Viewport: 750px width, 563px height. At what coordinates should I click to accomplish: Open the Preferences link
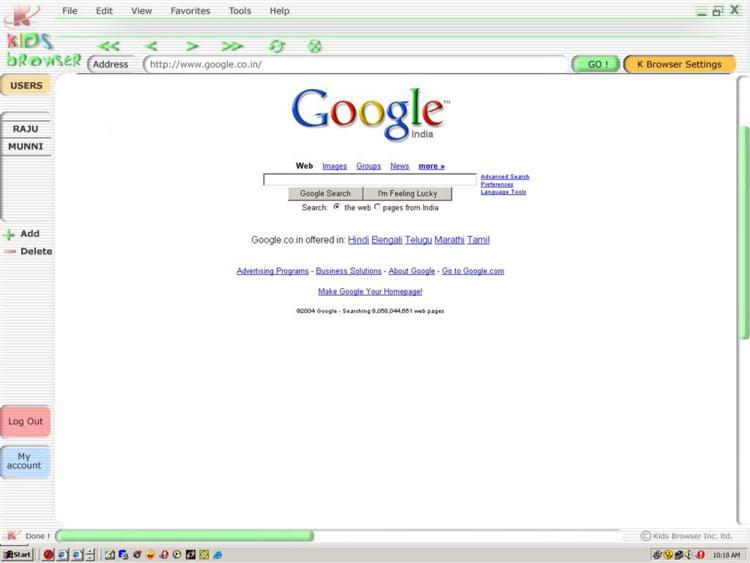(497, 184)
